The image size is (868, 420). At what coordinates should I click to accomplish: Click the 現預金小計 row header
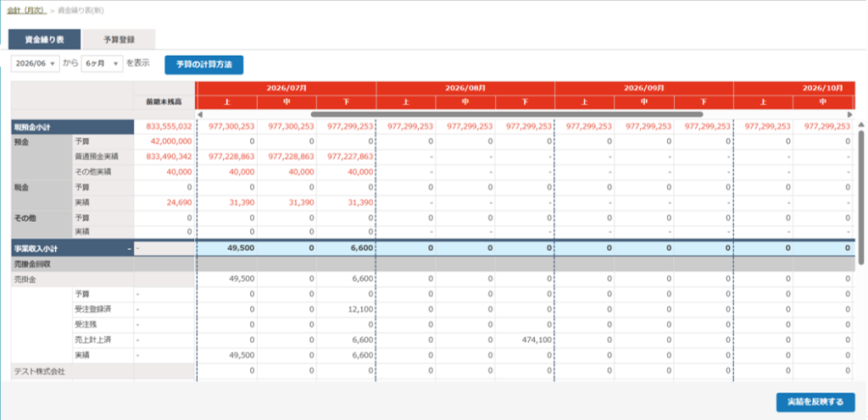[x=73, y=126]
